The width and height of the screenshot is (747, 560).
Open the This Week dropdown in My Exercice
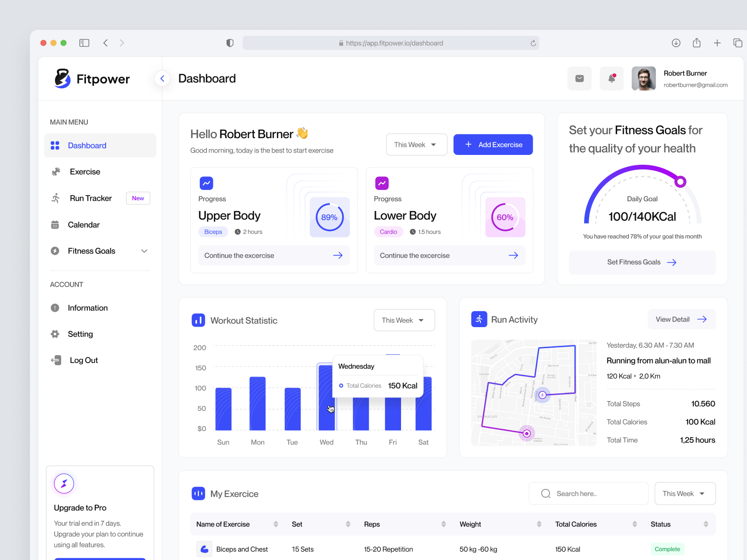pyautogui.click(x=684, y=493)
